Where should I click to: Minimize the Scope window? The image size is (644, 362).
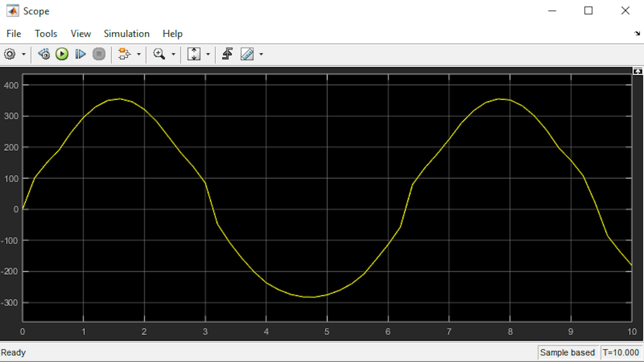[552, 11]
